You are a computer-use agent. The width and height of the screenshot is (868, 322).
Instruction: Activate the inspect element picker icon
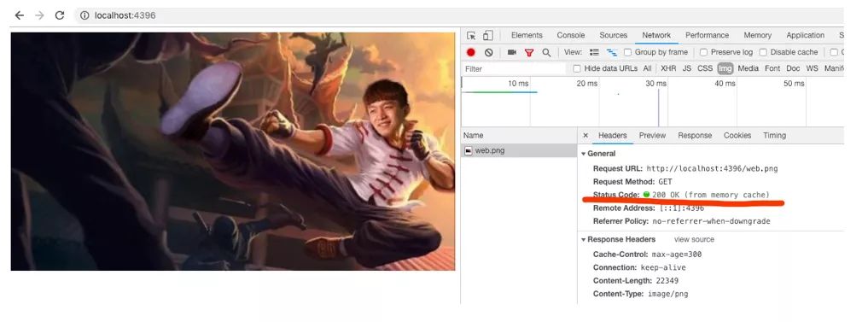click(471, 36)
